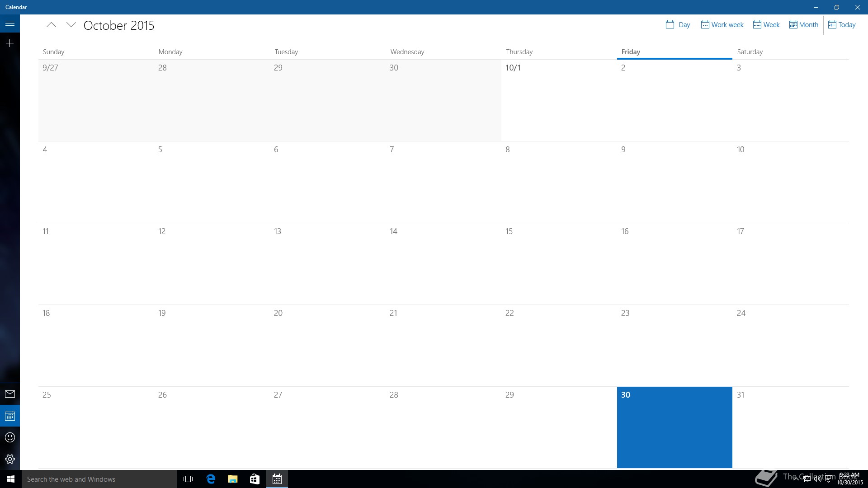Viewport: 868px width, 488px height.
Task: Click the Search the web and Windows box
Action: point(99,479)
